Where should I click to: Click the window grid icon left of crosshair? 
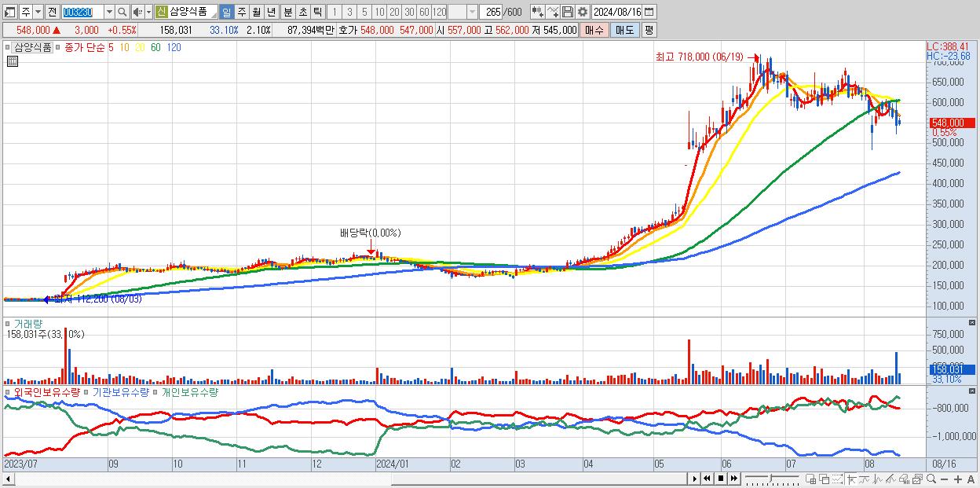pos(810,479)
